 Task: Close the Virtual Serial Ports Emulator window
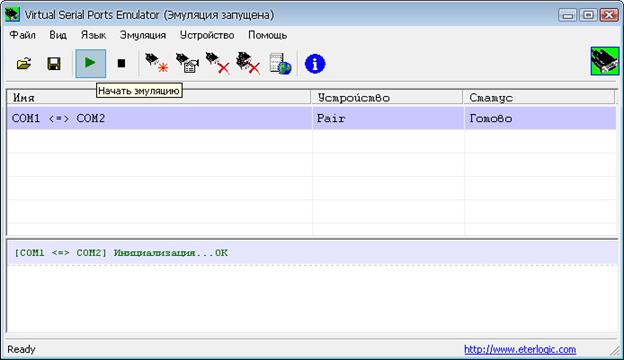tap(609, 15)
